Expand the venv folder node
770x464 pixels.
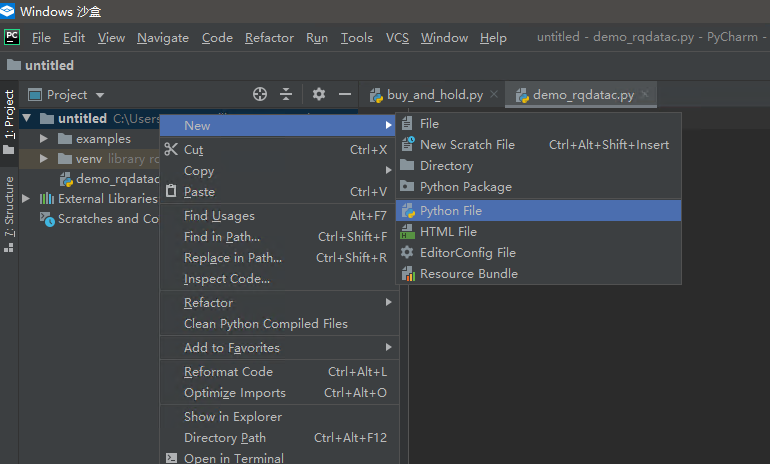(x=44, y=159)
